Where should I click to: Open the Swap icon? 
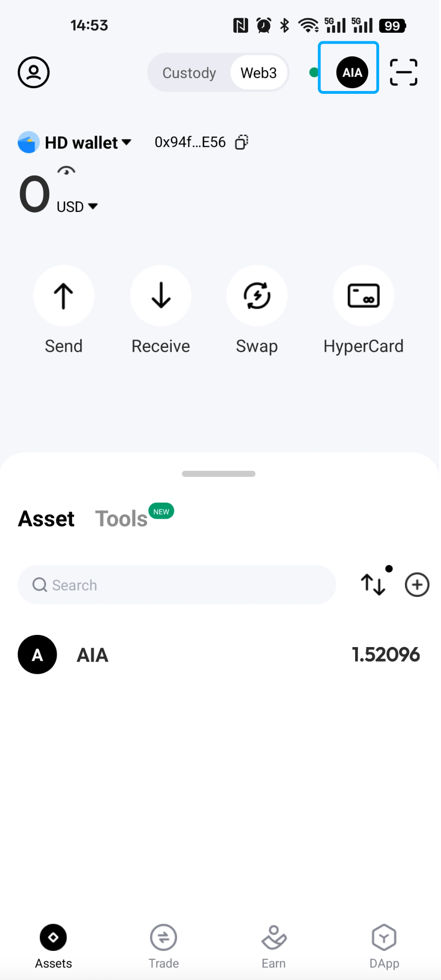point(257,296)
